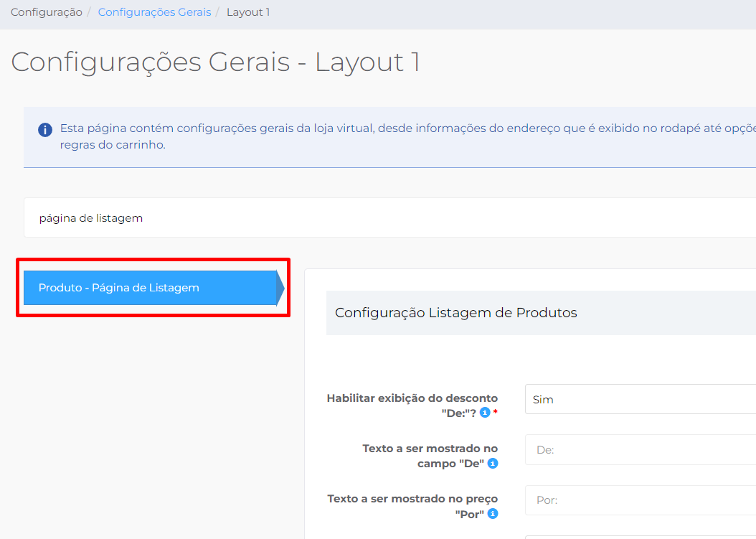Screen dimensions: 756x539
Task: Click the info icon beside campo "De"
Action: pos(493,463)
